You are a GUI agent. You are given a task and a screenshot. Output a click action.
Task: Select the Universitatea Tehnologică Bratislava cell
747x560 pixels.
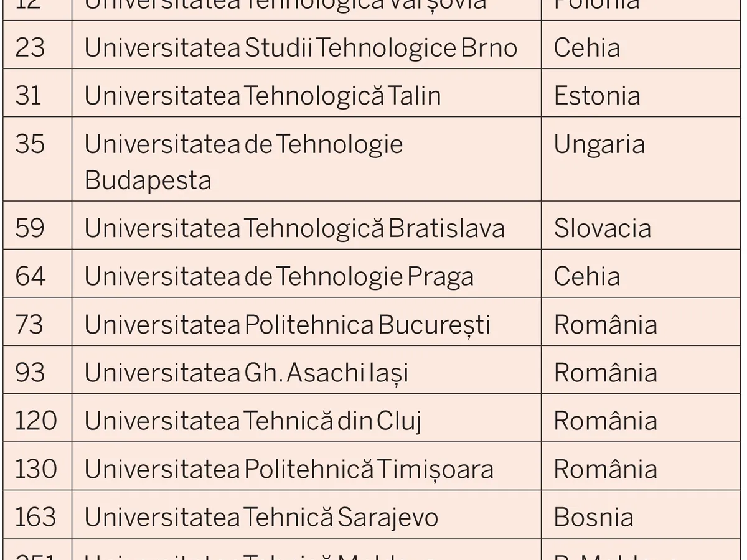(x=294, y=228)
